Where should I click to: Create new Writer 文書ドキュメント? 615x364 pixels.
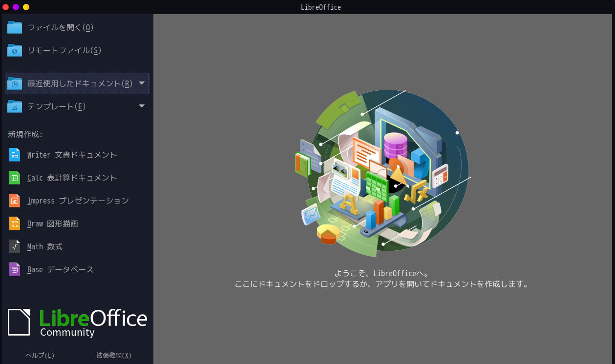77,155
